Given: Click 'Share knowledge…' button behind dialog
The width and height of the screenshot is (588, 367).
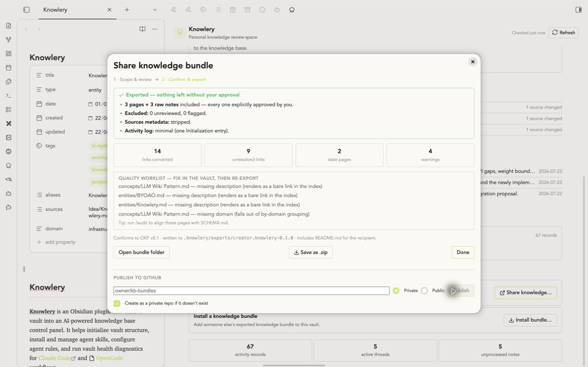Looking at the screenshot, I should coord(526,292).
